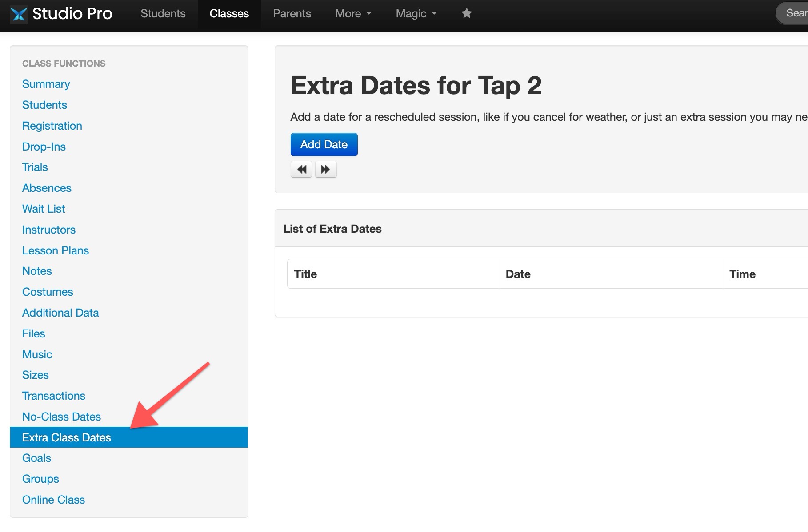
Task: Open the Wait List link
Action: (x=44, y=209)
